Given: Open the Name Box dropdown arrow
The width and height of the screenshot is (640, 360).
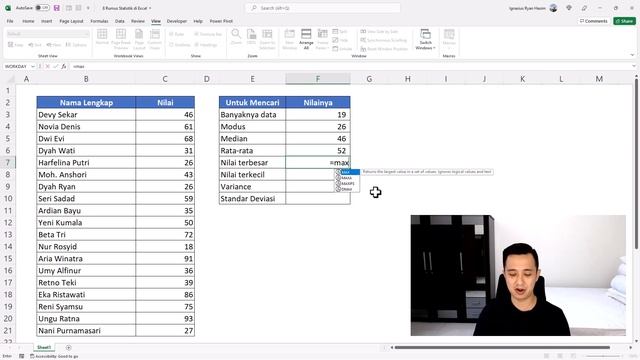Looking at the screenshot, I should tap(33, 66).
